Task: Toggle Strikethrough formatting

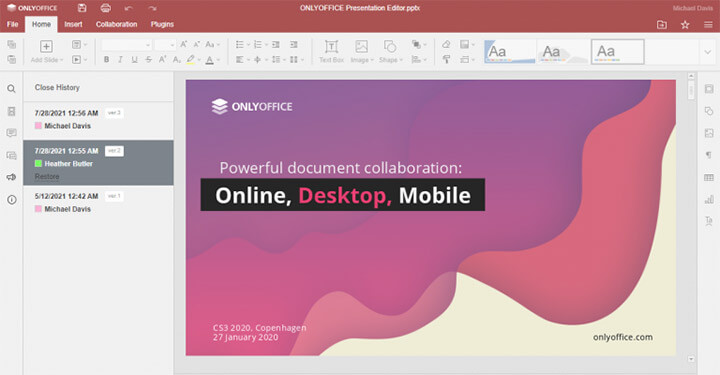Action: [x=148, y=59]
